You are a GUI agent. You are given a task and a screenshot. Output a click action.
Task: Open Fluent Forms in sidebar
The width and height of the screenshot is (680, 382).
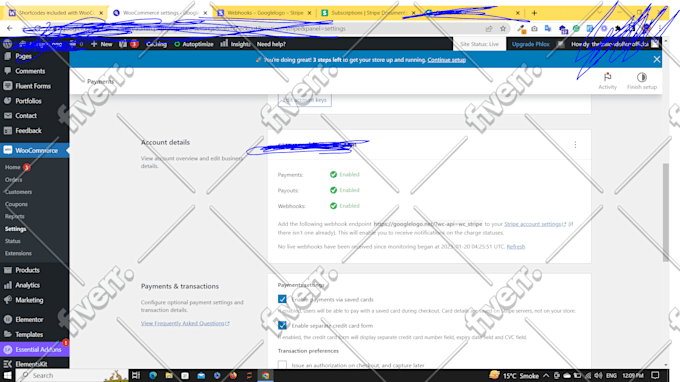tap(33, 86)
